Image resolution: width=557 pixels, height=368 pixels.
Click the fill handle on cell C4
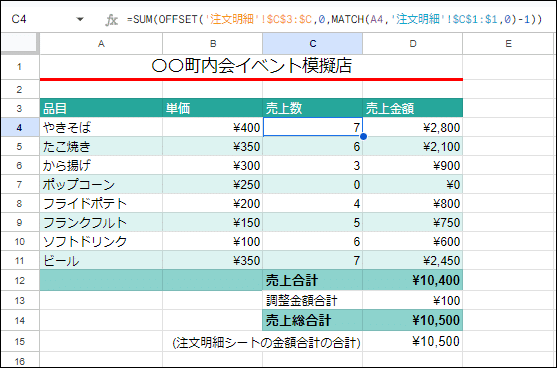363,136
